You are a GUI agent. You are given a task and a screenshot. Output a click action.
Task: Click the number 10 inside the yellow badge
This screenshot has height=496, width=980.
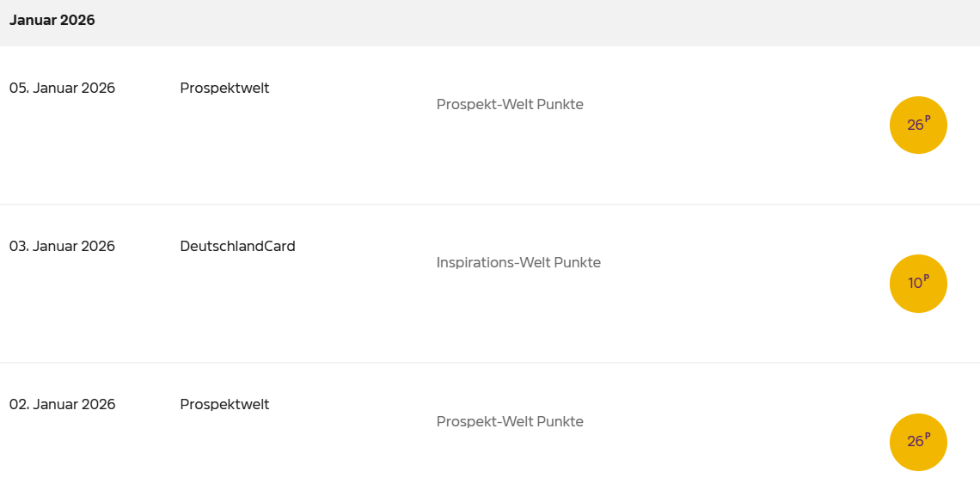coord(915,284)
